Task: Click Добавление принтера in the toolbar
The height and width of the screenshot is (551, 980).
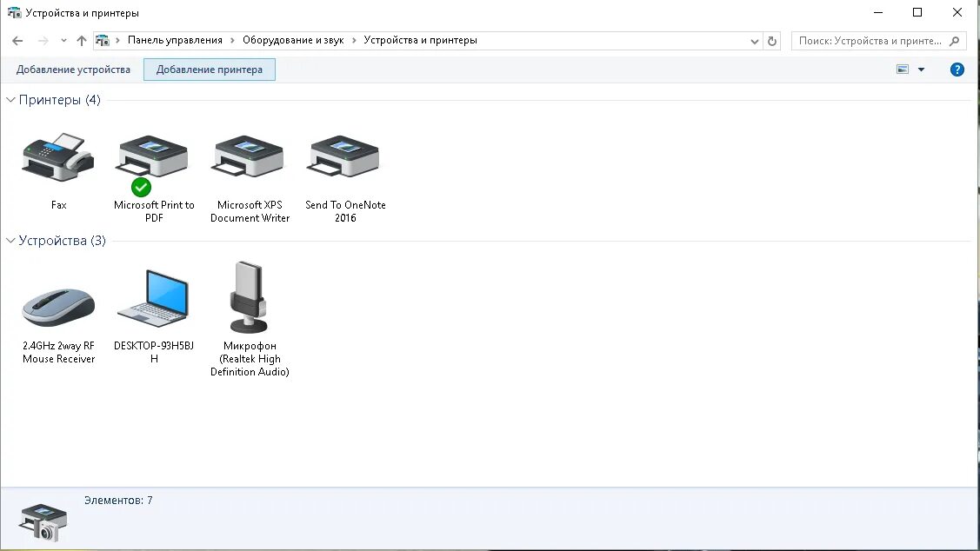Action: pos(210,70)
